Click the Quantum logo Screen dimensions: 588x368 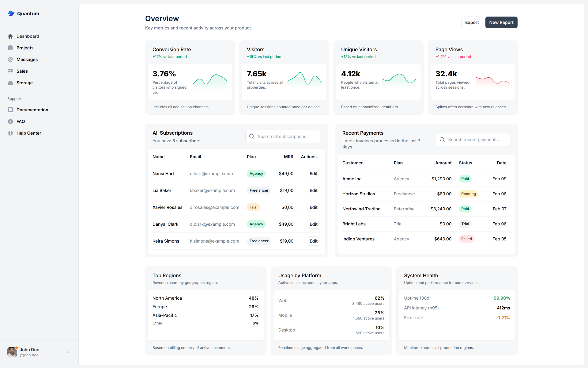coord(11,13)
